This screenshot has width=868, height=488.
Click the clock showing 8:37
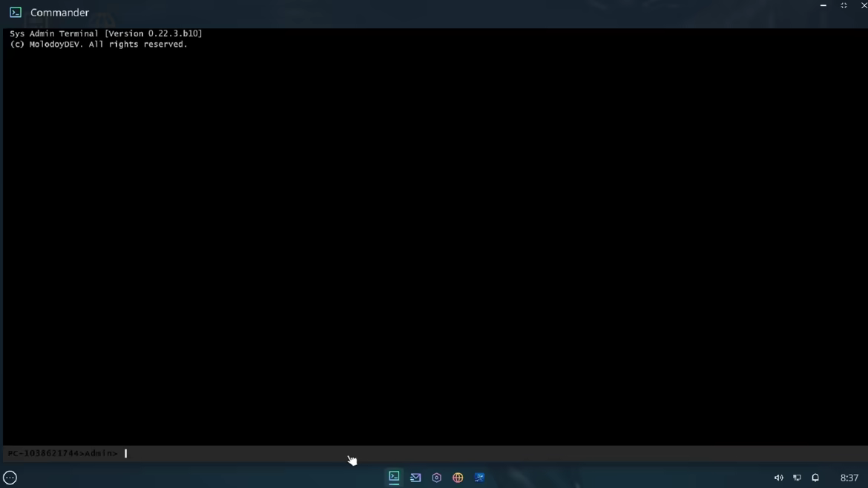pyautogui.click(x=849, y=478)
